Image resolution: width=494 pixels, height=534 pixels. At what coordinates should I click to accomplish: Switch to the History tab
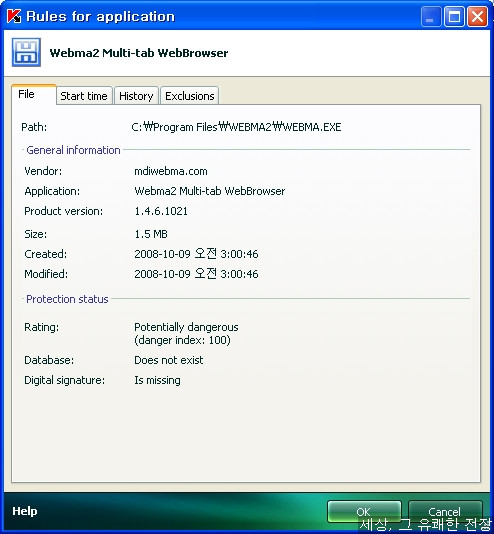(x=136, y=96)
